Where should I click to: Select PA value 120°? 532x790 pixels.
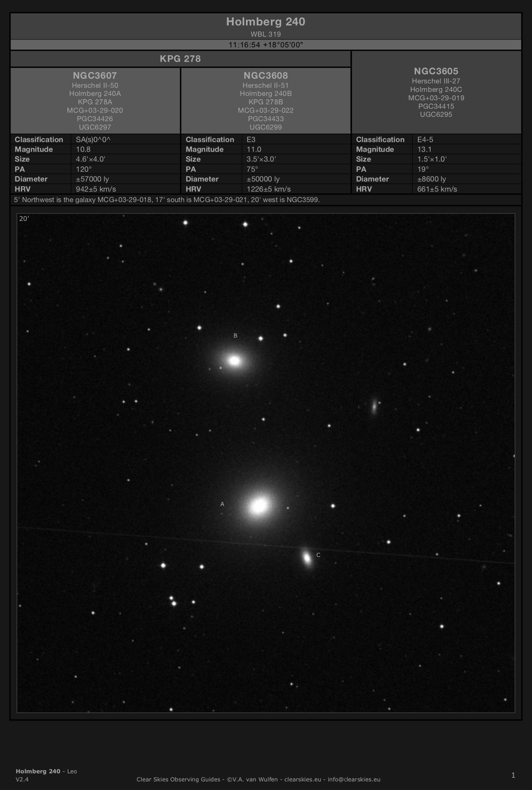pyautogui.click(x=84, y=169)
